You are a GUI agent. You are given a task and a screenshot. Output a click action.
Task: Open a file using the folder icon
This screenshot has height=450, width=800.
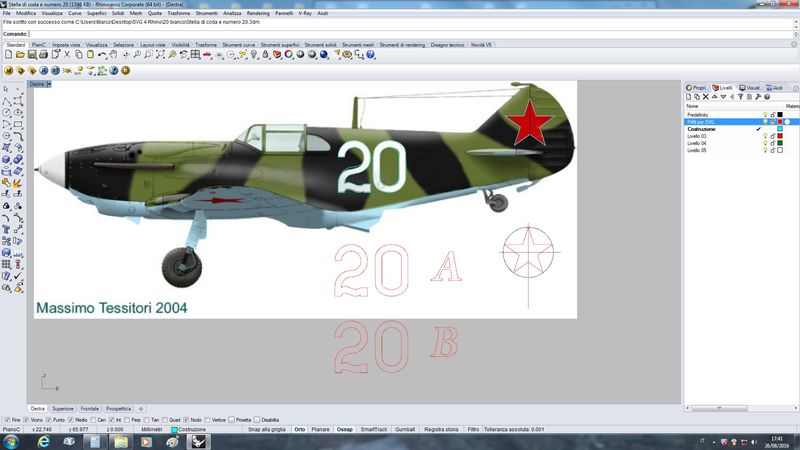[20, 55]
